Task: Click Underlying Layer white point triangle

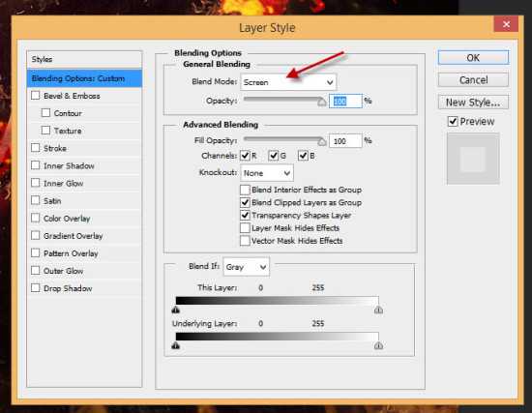Action: [378, 345]
